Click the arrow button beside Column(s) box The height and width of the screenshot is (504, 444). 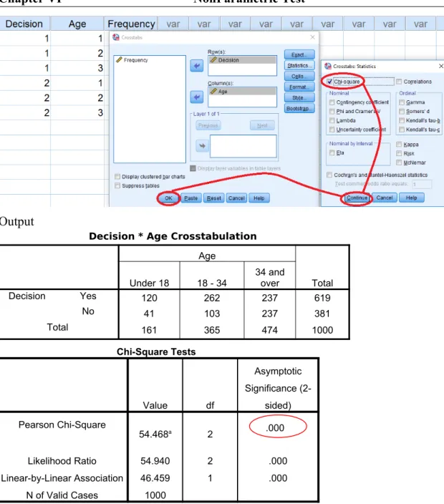(196, 97)
